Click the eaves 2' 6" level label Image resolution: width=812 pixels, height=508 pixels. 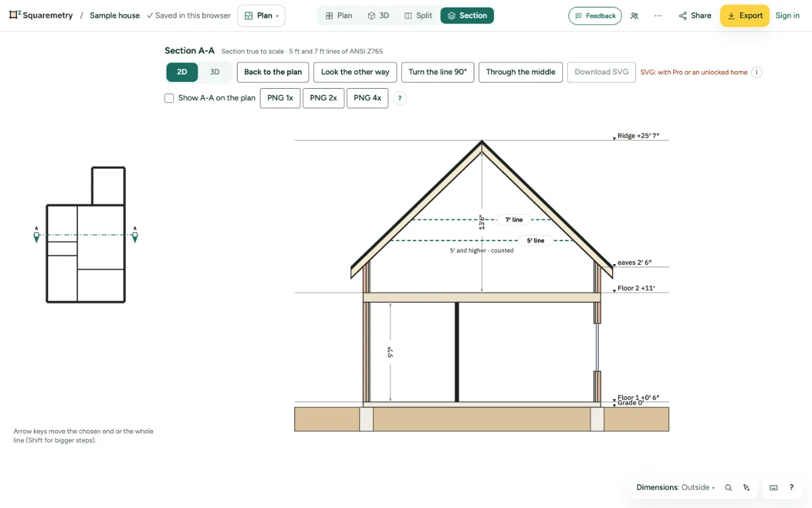[635, 263]
